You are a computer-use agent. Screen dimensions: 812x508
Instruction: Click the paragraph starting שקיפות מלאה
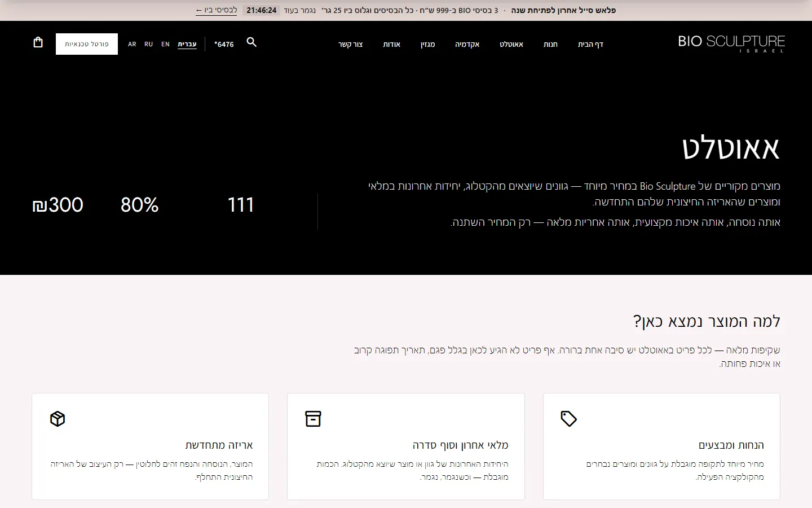coord(567,357)
